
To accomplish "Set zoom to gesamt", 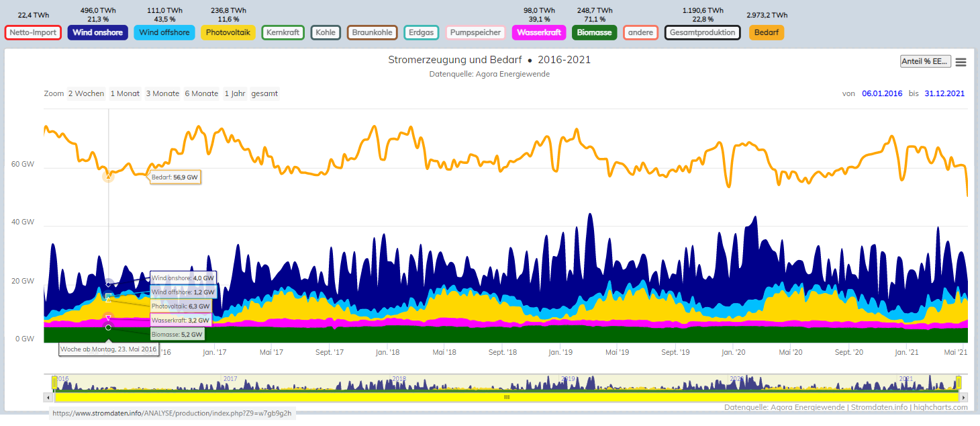I will click(x=264, y=93).
